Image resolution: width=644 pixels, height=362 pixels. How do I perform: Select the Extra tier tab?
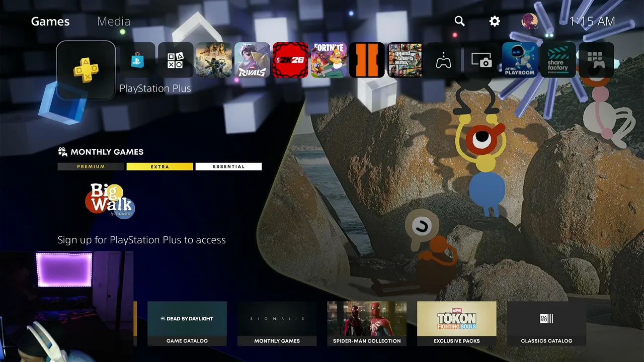point(159,166)
